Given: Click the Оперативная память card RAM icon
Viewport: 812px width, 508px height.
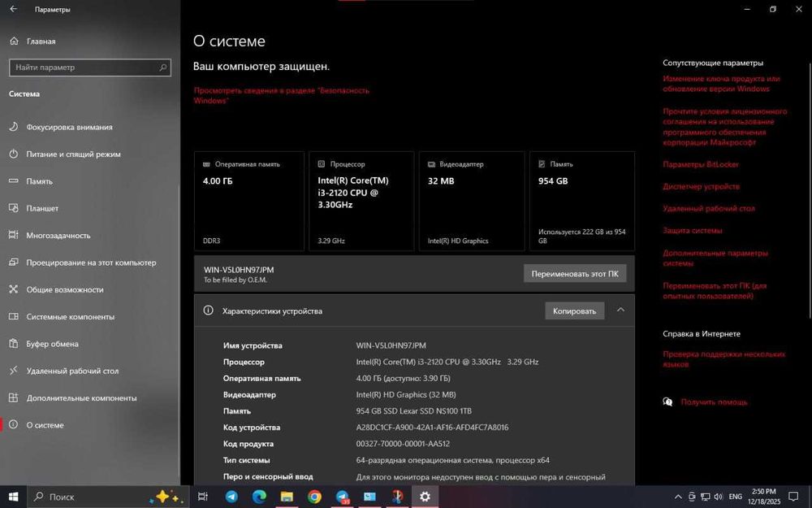Looking at the screenshot, I should pos(206,164).
